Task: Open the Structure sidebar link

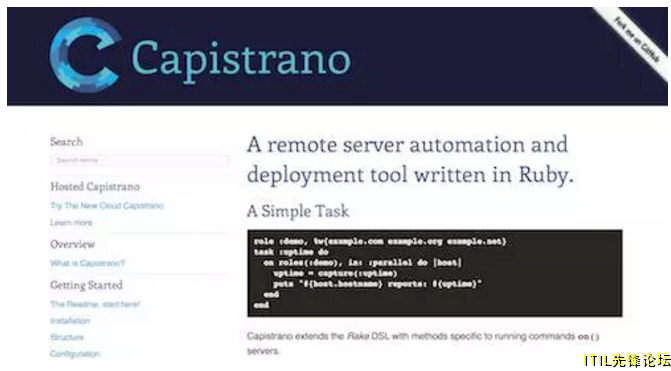Action: tap(67, 337)
